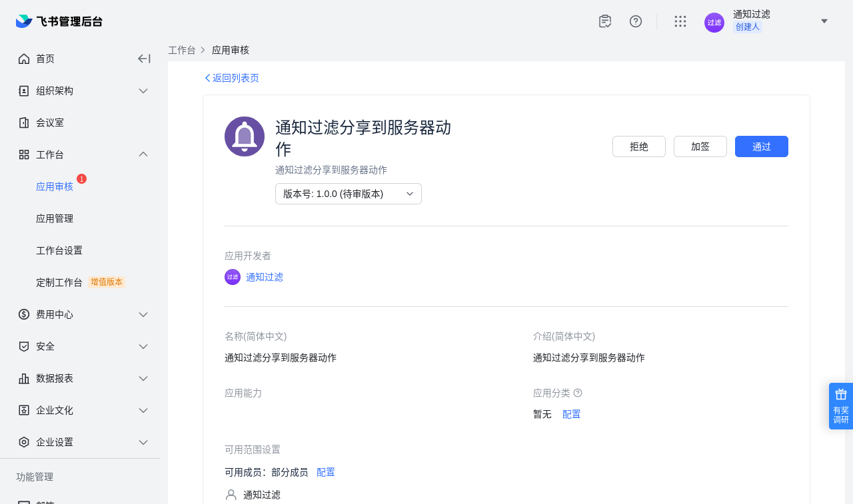Click the 组织架构 contacts icon
Screen dimensions: 853x504
(x=24, y=91)
